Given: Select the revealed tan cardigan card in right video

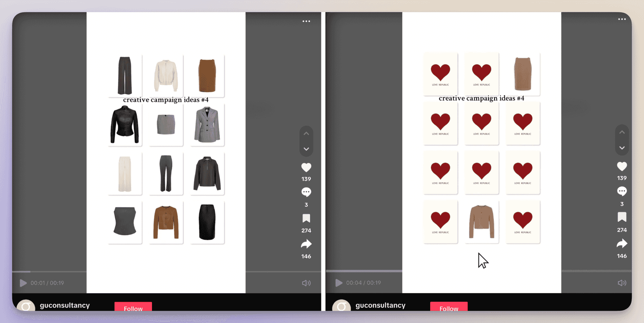Looking at the screenshot, I should tap(482, 222).
